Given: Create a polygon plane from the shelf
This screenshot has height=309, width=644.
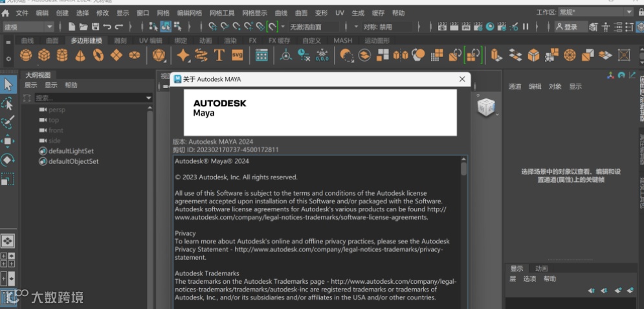Looking at the screenshot, I should (x=117, y=54).
